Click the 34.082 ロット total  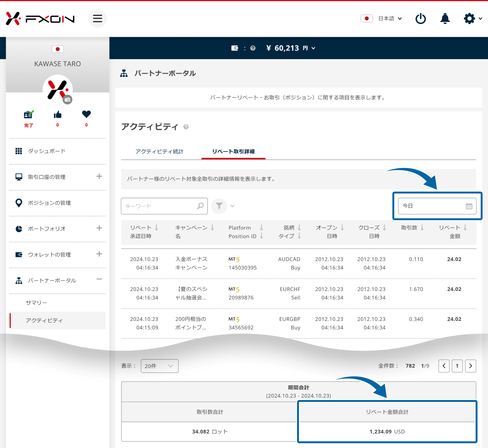click(210, 432)
